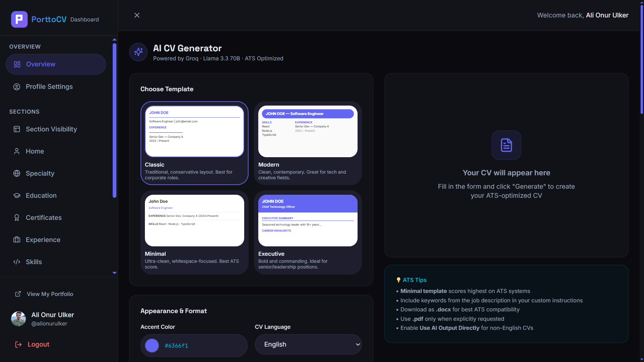Image resolution: width=644 pixels, height=362 pixels.
Task: Click the sidebar name Ali Onur Ulker
Action: point(53,315)
